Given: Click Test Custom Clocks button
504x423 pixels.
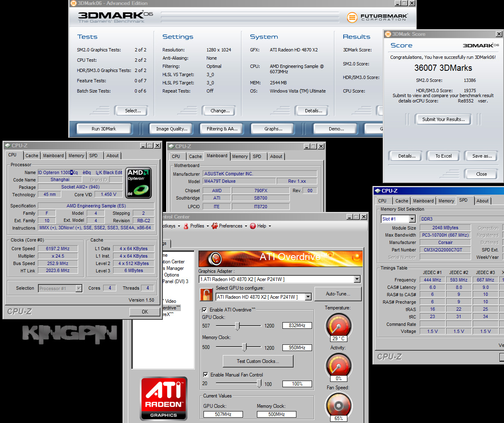Looking at the screenshot, I should click(258, 361).
